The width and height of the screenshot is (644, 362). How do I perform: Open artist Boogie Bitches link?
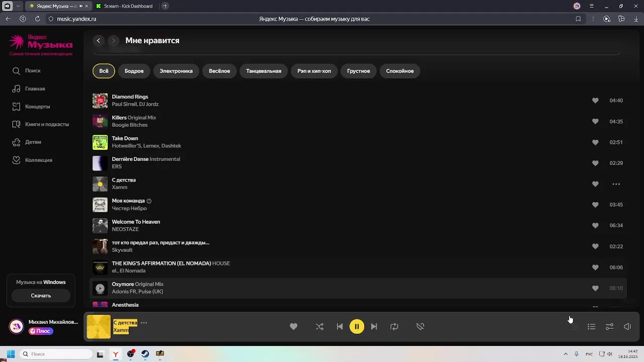click(130, 125)
